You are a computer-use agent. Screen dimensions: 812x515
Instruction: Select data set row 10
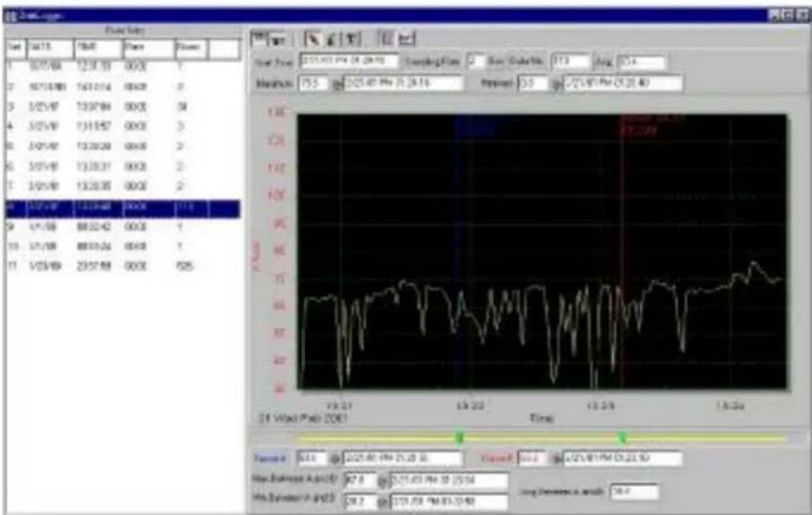(122, 246)
